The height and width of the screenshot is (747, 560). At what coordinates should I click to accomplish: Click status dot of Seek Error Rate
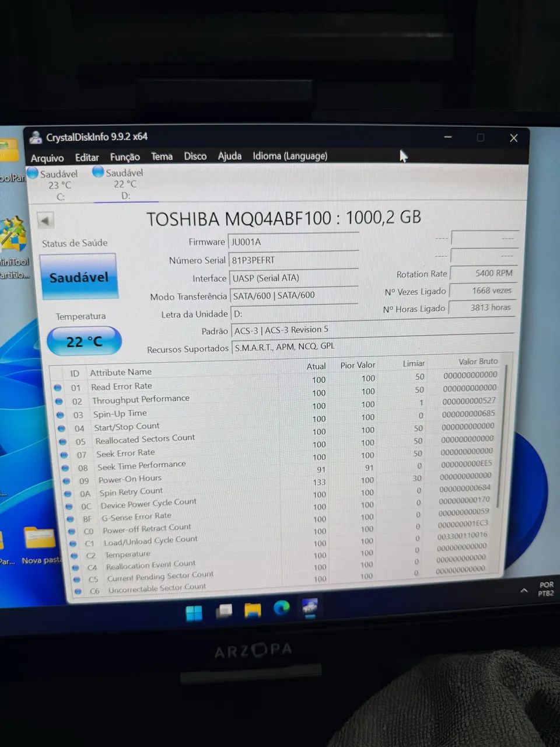pyautogui.click(x=64, y=455)
